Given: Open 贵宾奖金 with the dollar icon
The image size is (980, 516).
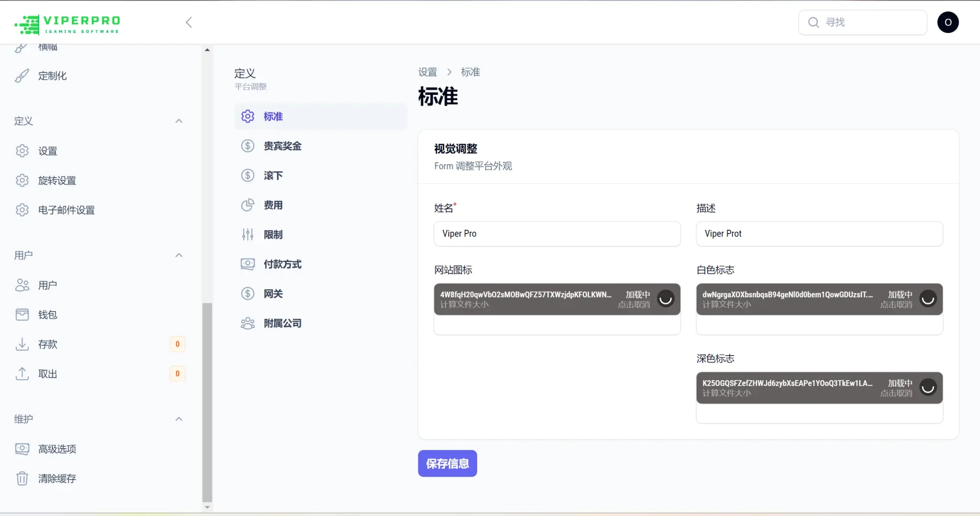Looking at the screenshot, I should (x=247, y=146).
